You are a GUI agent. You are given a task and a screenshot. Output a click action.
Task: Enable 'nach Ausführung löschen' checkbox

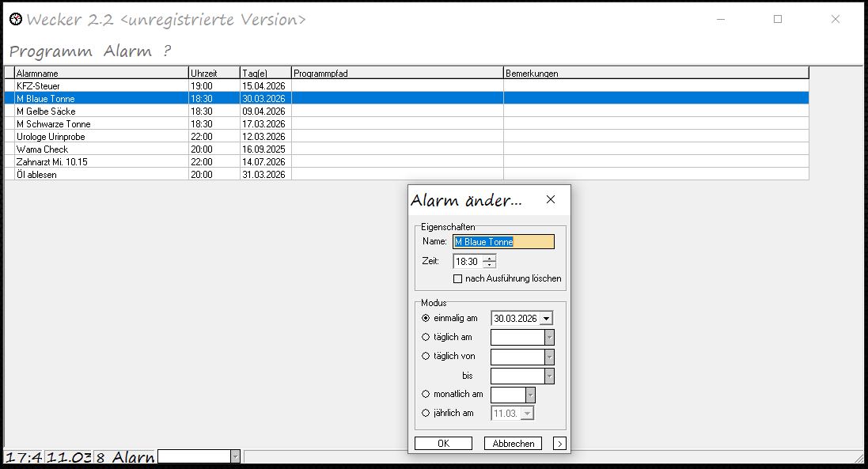(457, 278)
